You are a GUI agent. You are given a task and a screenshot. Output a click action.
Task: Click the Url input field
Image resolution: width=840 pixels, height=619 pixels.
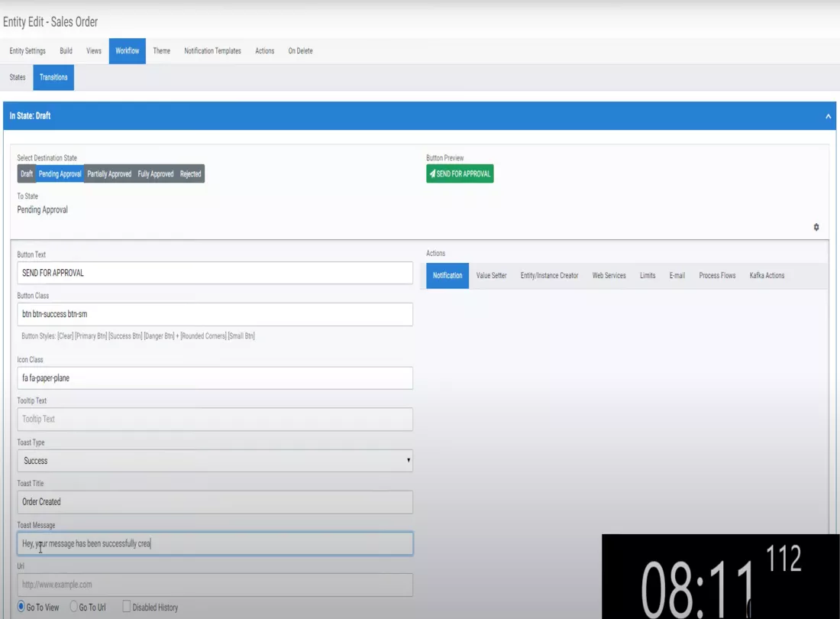(215, 585)
